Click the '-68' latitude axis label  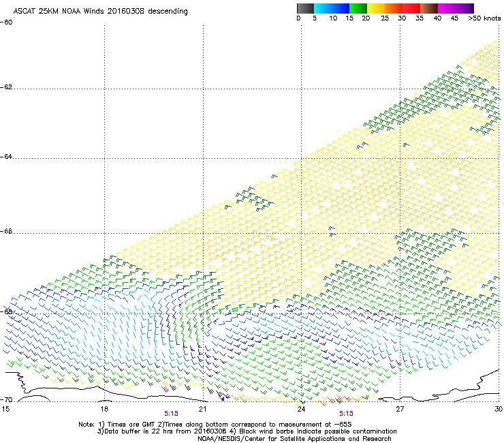(6, 311)
